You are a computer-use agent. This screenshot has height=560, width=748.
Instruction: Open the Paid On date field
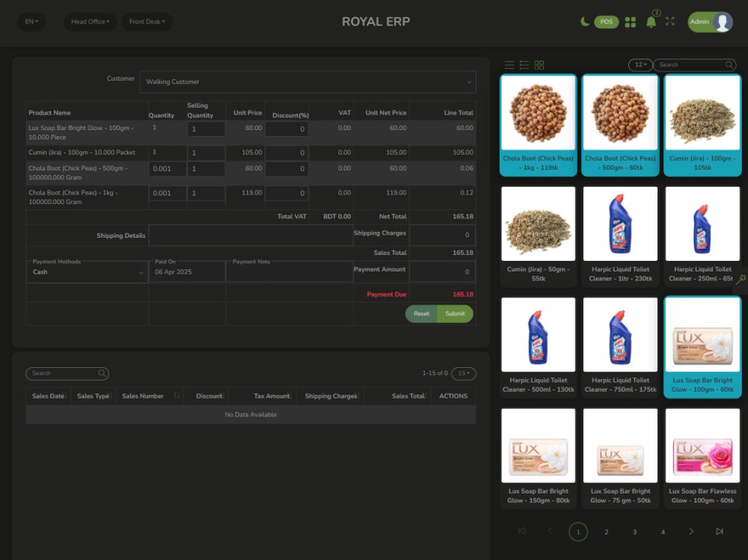point(187,271)
